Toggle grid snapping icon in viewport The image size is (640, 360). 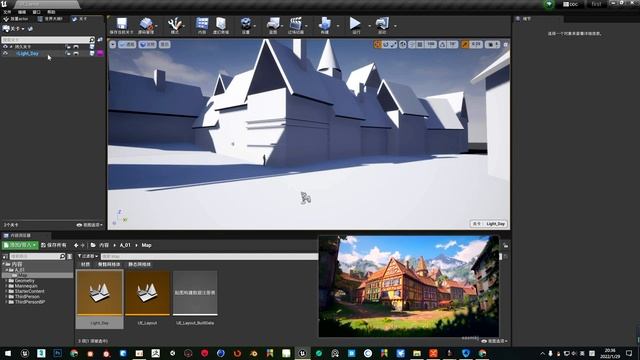coord(420,44)
